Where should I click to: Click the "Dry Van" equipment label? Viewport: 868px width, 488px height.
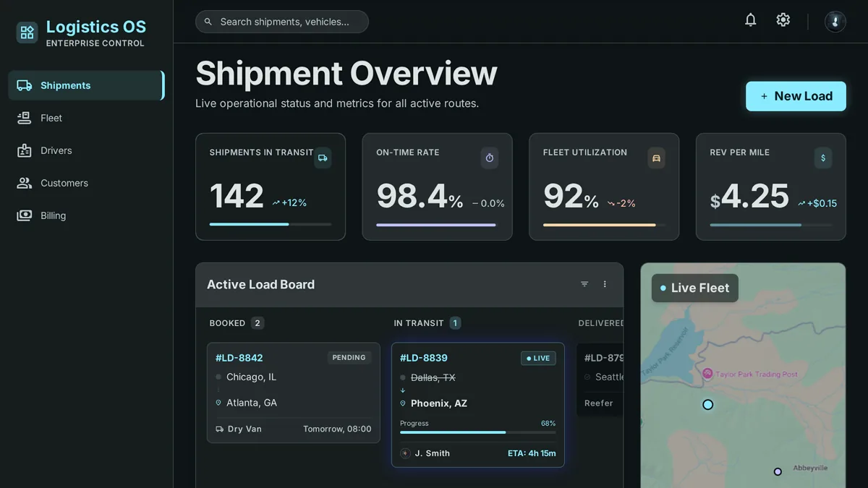[244, 429]
